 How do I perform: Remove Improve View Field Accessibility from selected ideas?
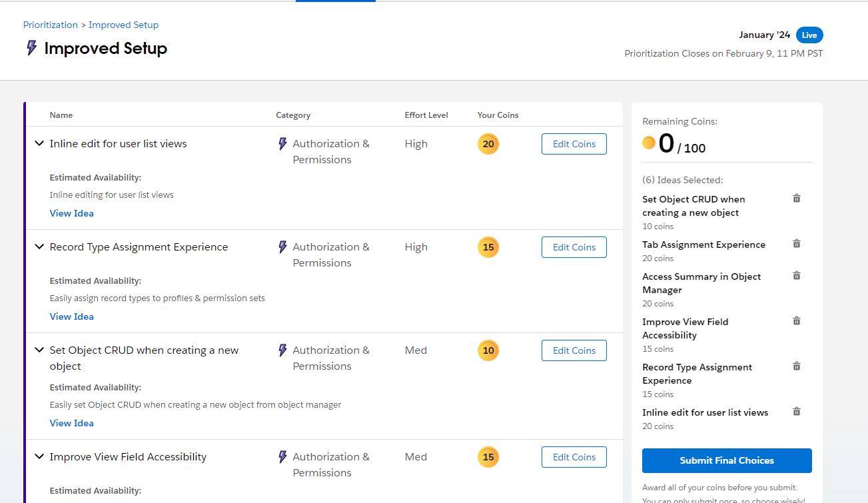pos(796,321)
